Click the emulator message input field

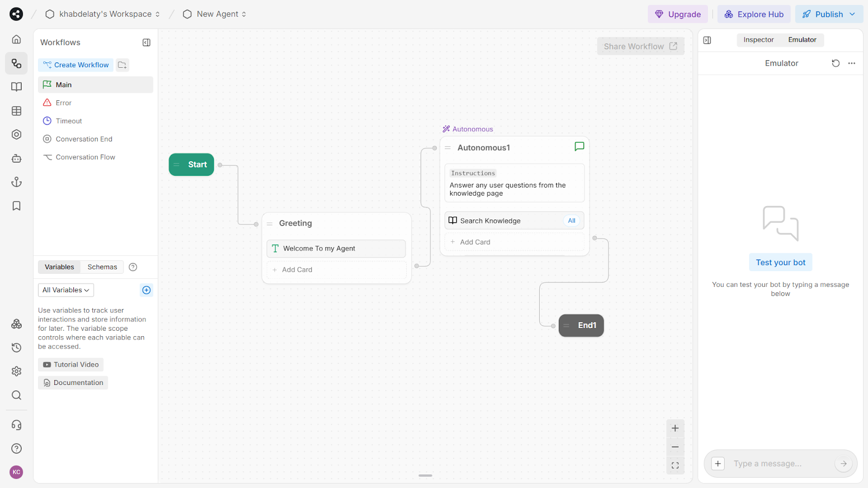(x=780, y=464)
